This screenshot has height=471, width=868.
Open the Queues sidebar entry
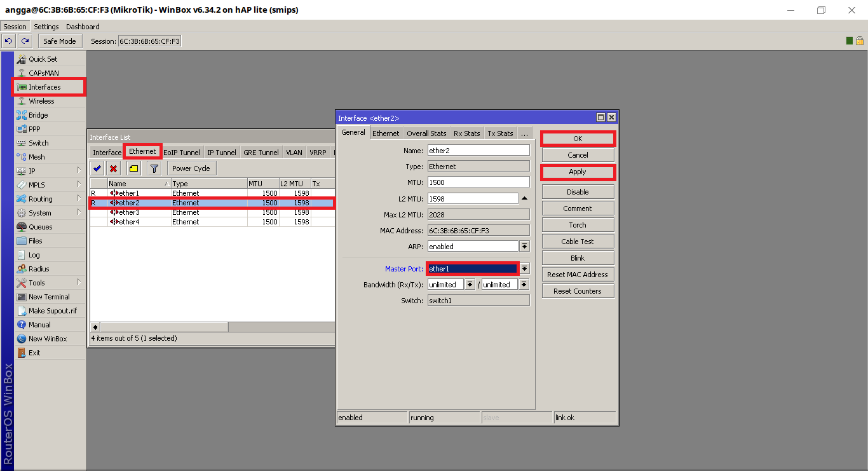[50, 227]
